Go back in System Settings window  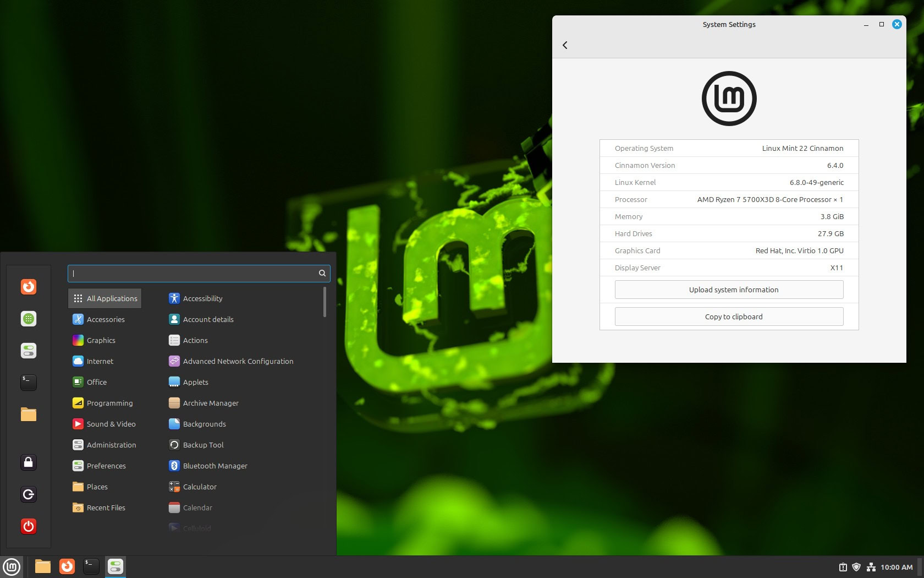[x=565, y=45]
